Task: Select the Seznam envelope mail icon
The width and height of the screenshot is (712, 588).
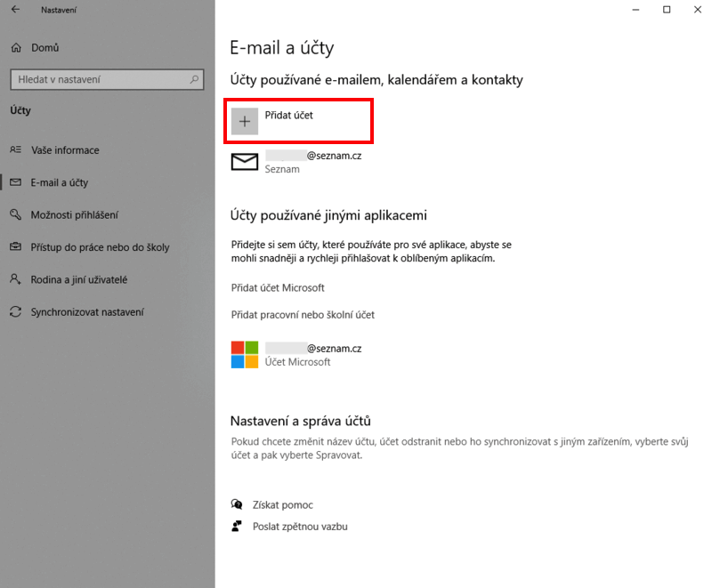Action: [245, 162]
